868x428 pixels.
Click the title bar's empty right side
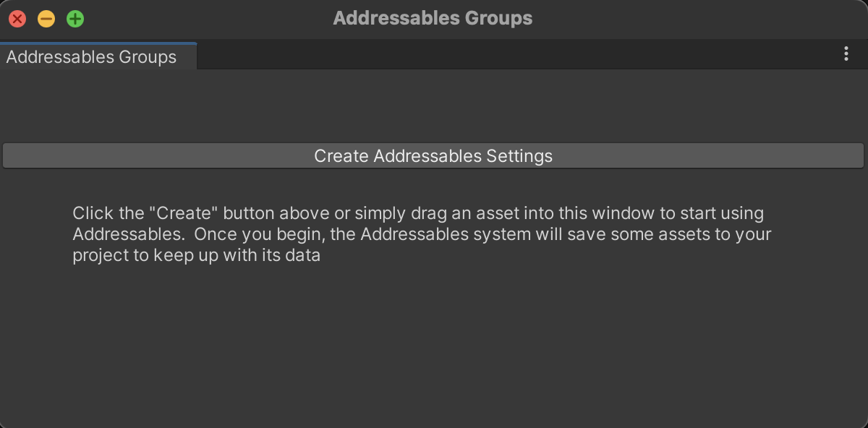click(x=723, y=19)
